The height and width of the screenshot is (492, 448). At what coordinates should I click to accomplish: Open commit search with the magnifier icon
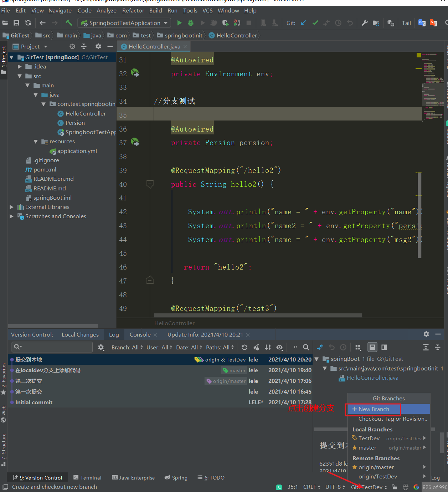point(306,347)
